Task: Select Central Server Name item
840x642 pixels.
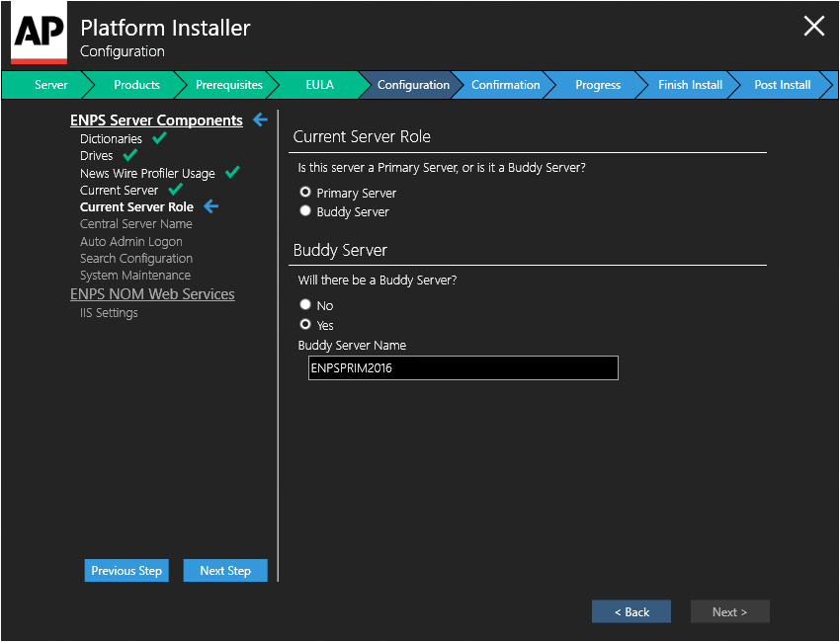Action: [x=136, y=224]
